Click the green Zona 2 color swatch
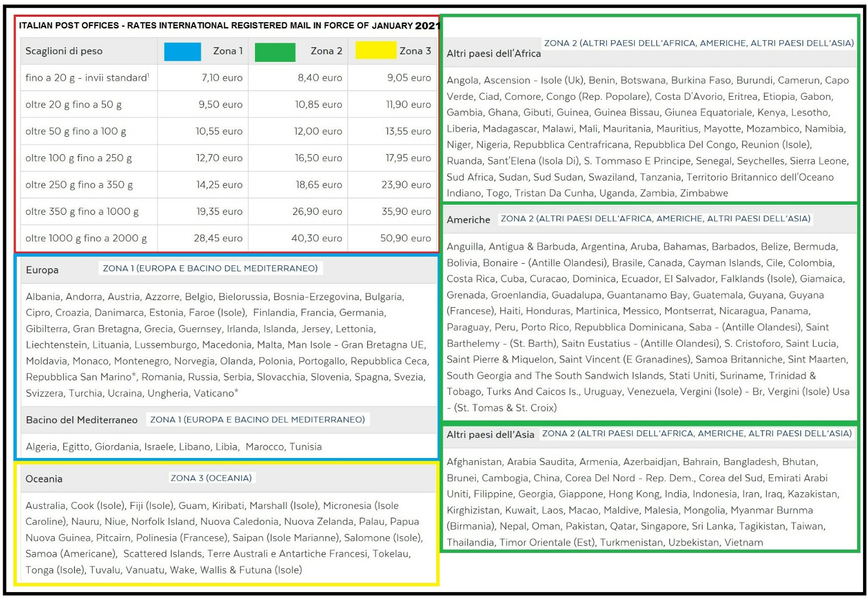Screen dimensions: 868x598 click(x=275, y=52)
